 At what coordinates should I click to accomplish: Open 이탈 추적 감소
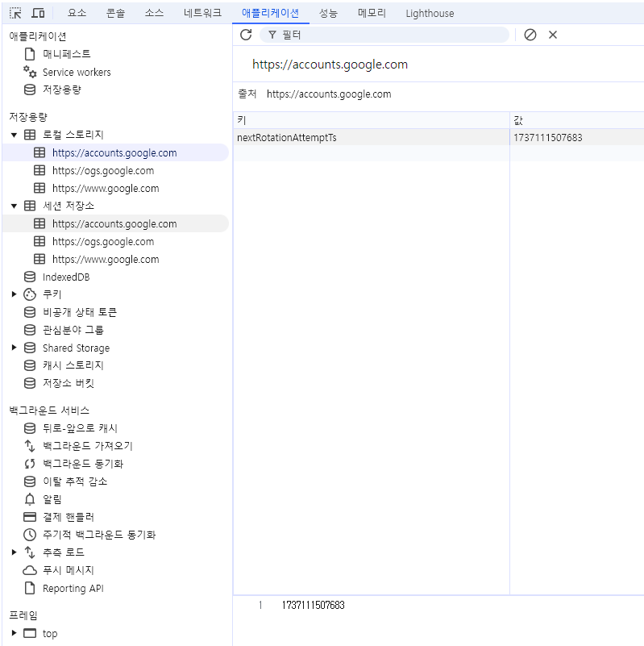point(75,481)
